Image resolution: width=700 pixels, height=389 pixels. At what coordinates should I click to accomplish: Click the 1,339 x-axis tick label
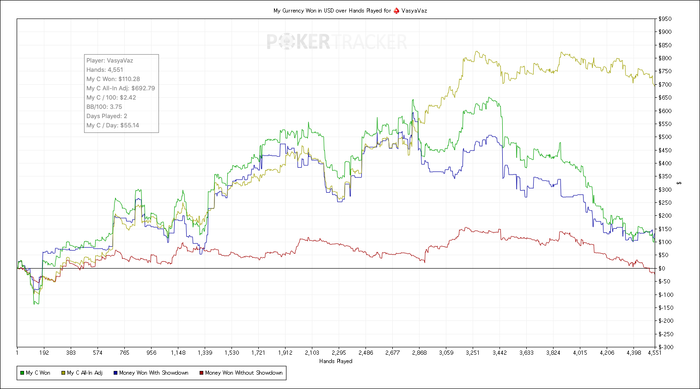click(204, 353)
